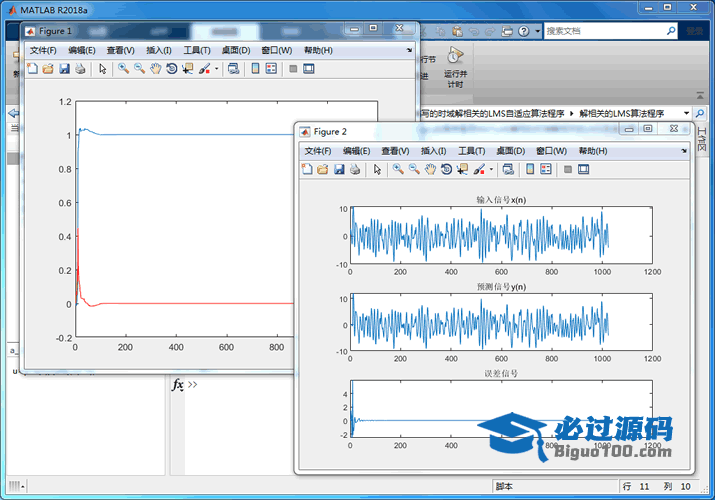Open 工具(T) menu in Figure 2
The image size is (715, 500).
tap(471, 151)
